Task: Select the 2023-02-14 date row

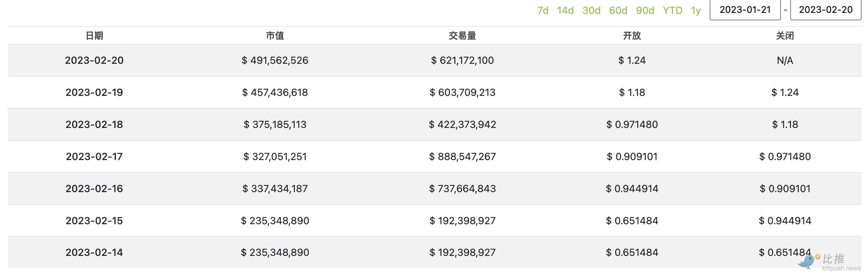Action: point(94,252)
